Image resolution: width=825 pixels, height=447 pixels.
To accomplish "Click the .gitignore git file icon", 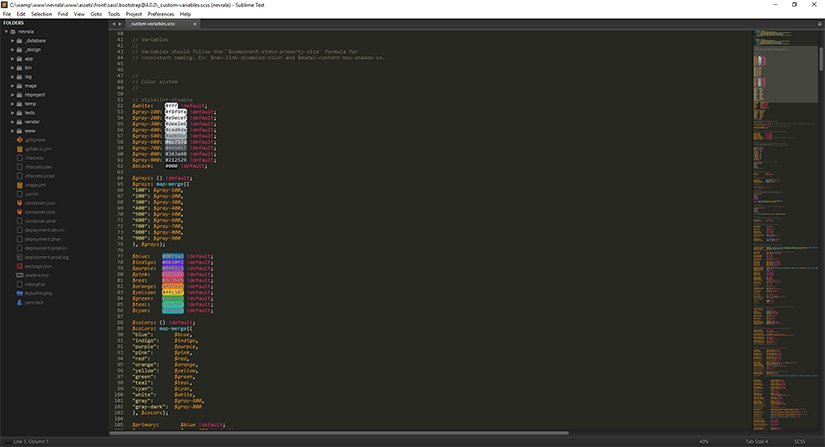I will click(19, 140).
